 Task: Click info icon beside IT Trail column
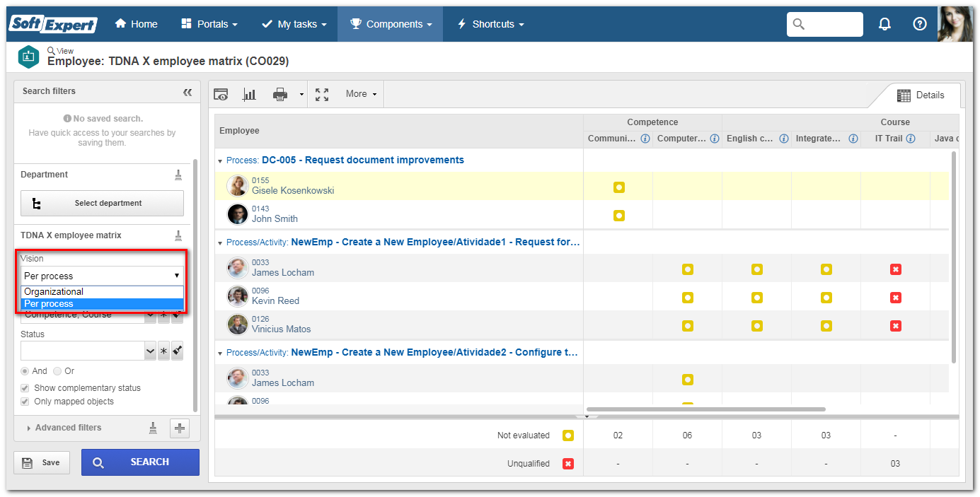tap(911, 139)
